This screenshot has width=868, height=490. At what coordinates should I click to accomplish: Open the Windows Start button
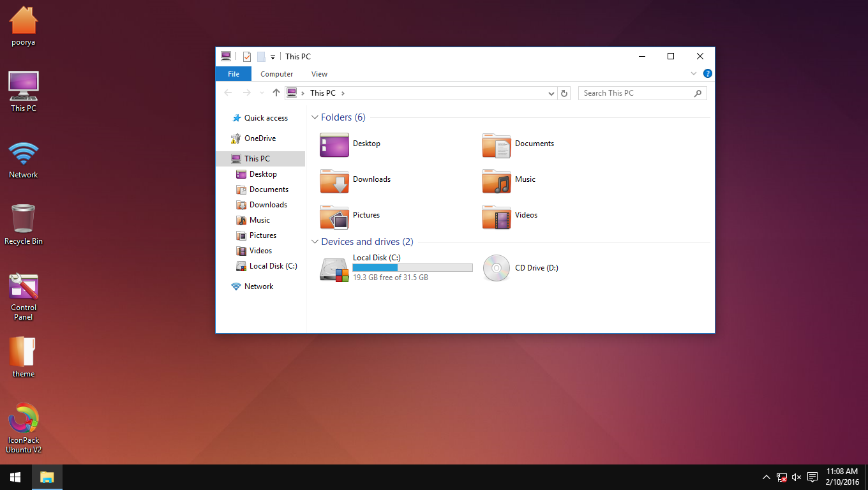click(x=15, y=477)
